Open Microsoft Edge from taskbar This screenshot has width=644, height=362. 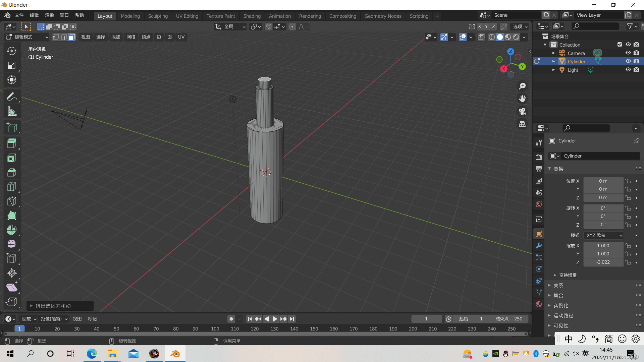pos(92,354)
